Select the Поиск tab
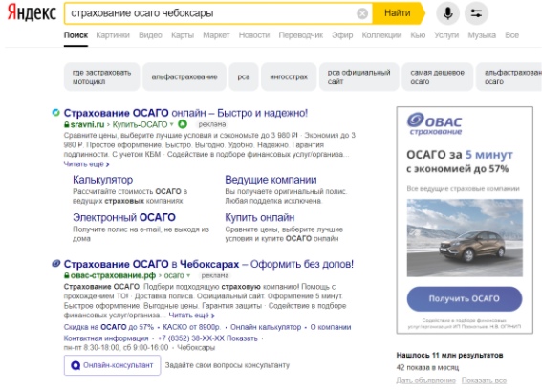Viewport: 542px width, 392px height. pyautogui.click(x=76, y=35)
